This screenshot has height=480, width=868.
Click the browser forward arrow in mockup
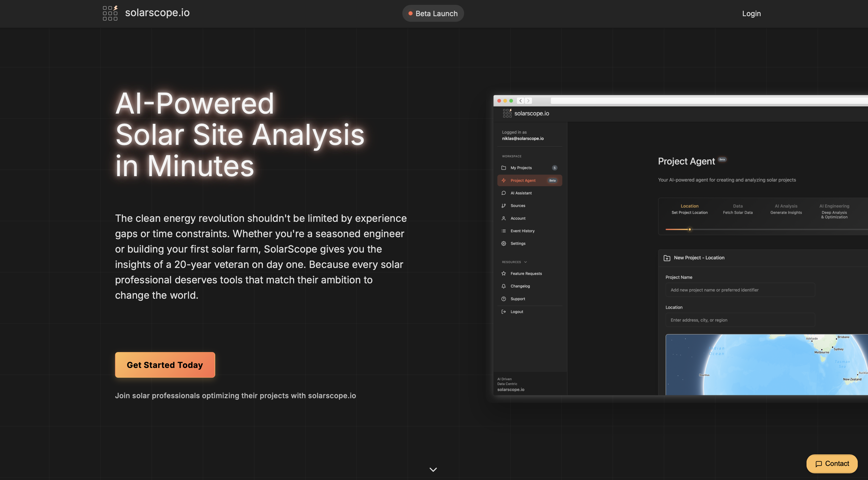[x=528, y=101]
